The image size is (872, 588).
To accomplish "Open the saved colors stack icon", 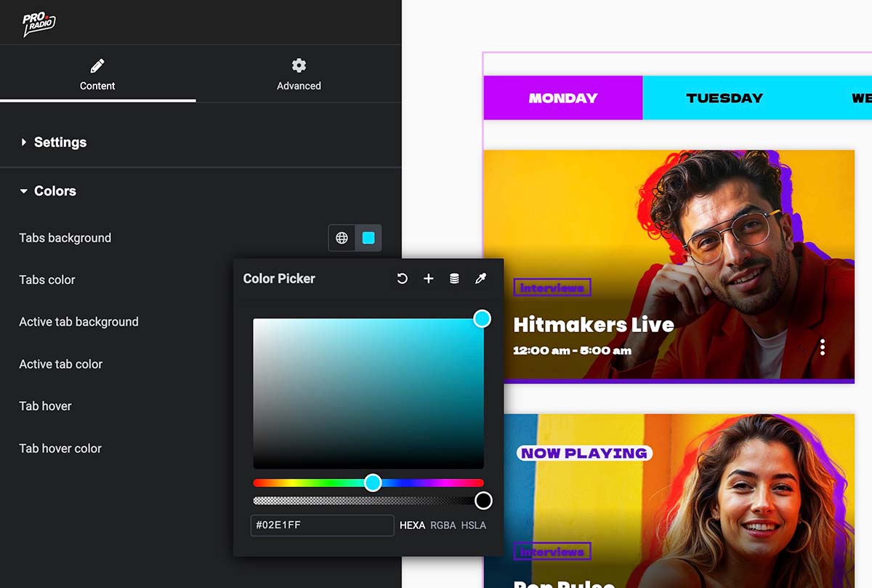I will [454, 278].
